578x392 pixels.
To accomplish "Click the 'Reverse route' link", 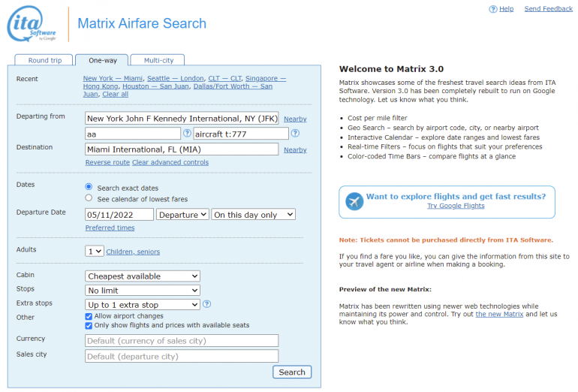I will pos(107,162).
